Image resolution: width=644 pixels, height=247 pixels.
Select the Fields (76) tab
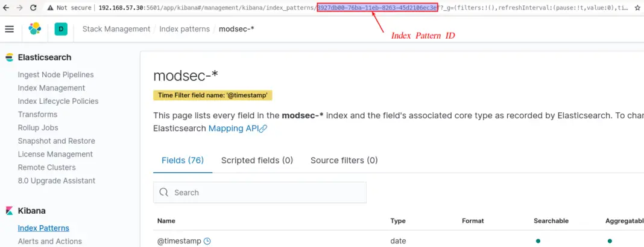click(x=183, y=160)
